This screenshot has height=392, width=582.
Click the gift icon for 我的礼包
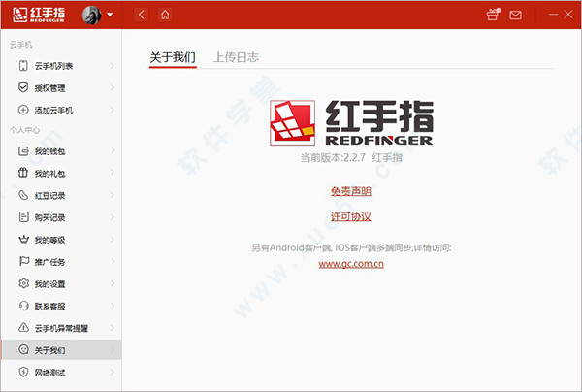click(x=23, y=173)
